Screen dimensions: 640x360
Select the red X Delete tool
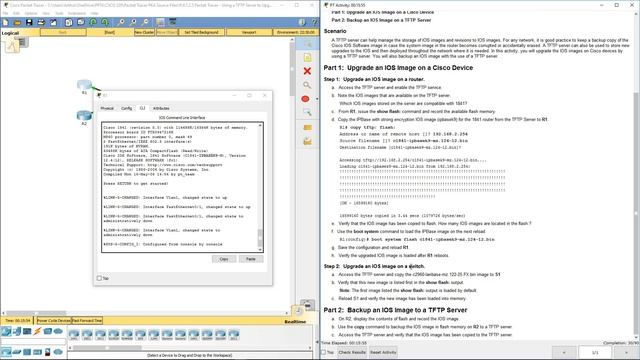[307, 71]
